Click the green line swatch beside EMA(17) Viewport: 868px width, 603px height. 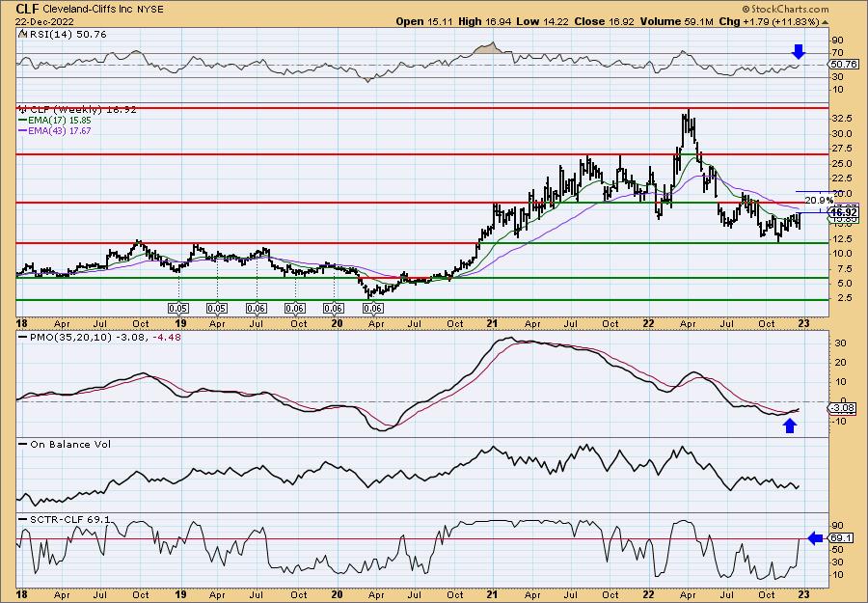pos(23,121)
